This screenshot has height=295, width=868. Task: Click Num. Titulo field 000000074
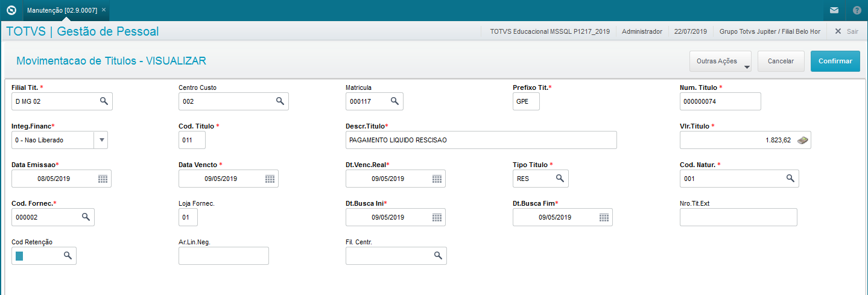tap(720, 101)
